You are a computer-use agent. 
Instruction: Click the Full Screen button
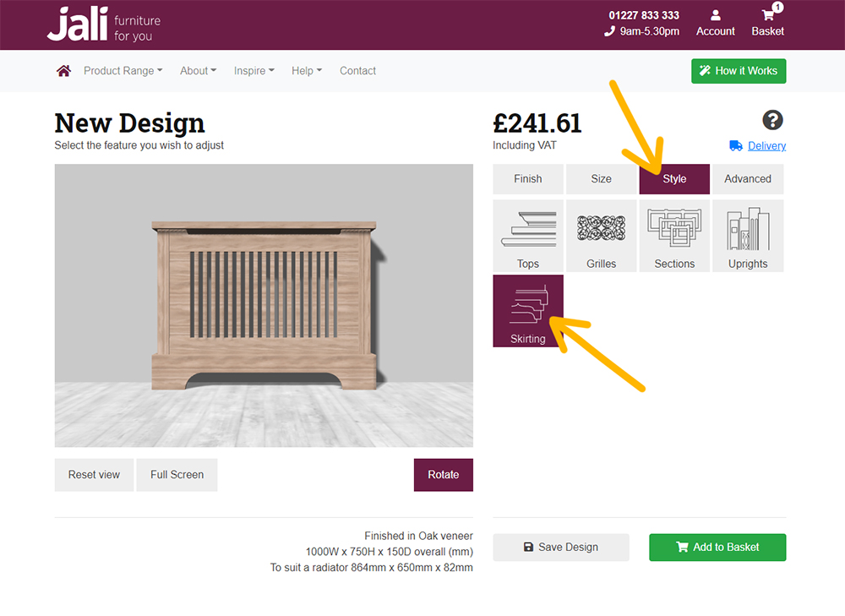point(177,475)
